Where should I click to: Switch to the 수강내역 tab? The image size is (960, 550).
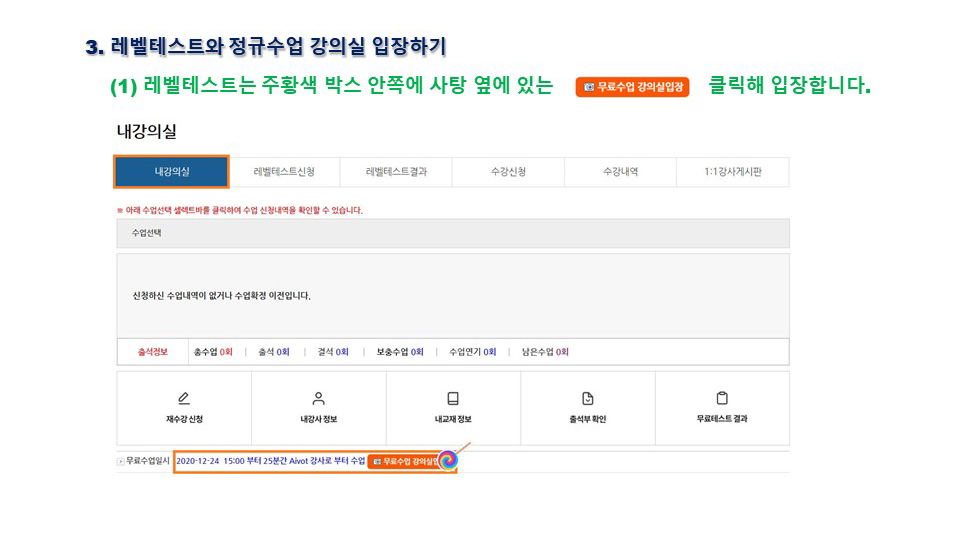click(x=620, y=172)
